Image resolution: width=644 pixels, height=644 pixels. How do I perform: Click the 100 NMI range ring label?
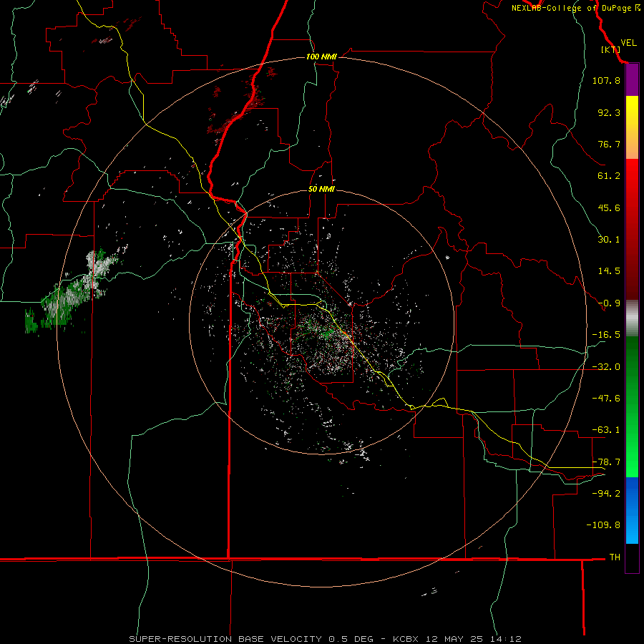321,57
